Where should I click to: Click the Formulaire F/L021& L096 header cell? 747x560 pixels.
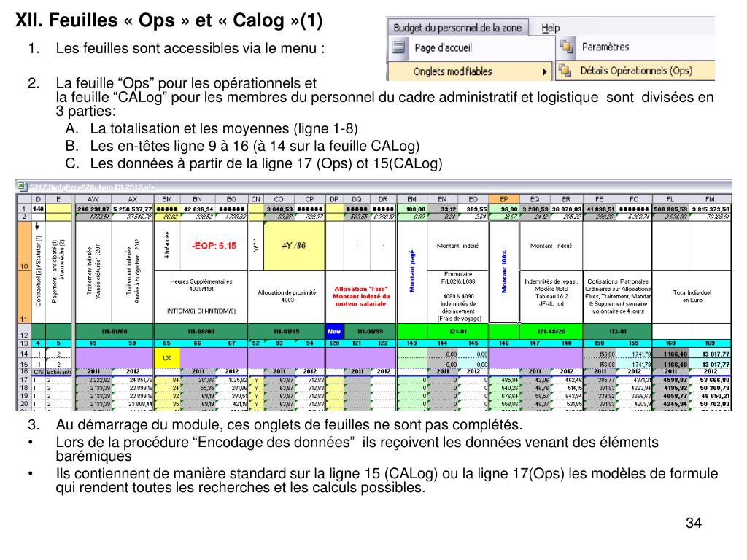pyautogui.click(x=458, y=296)
